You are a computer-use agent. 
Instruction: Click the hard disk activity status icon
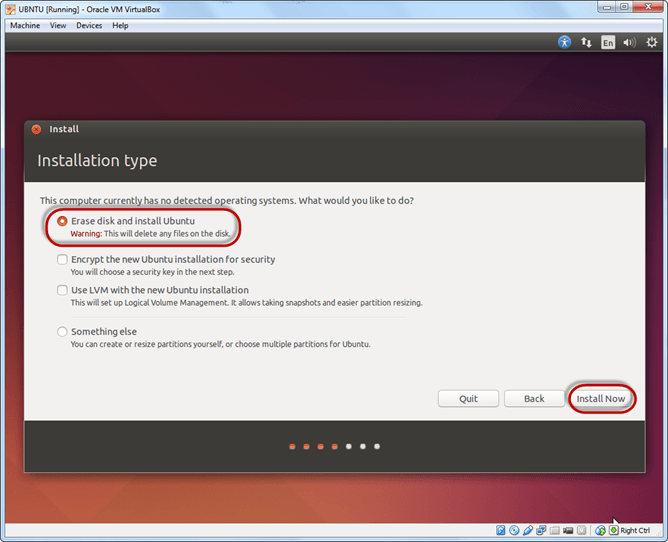[499, 530]
